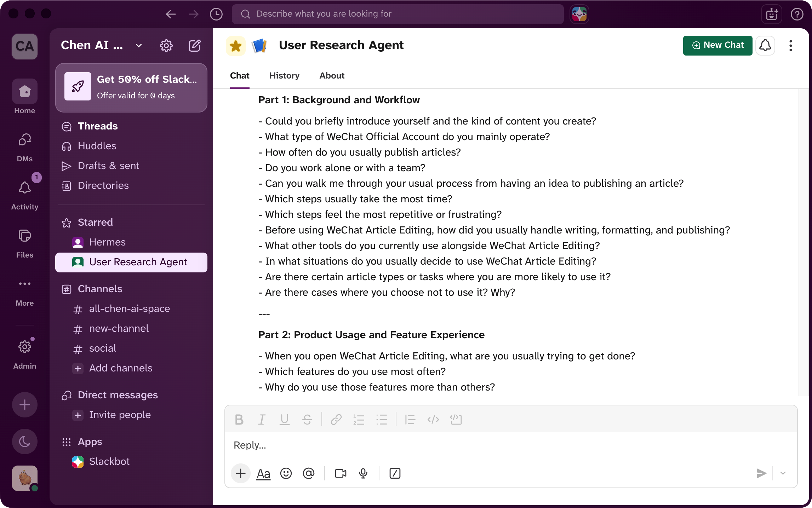
Task: Open Huddles
Action: (x=131, y=146)
